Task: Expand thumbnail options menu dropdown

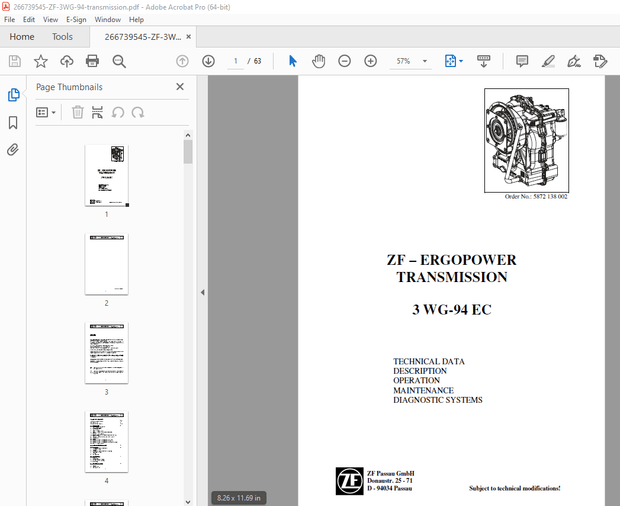Action: tap(47, 112)
